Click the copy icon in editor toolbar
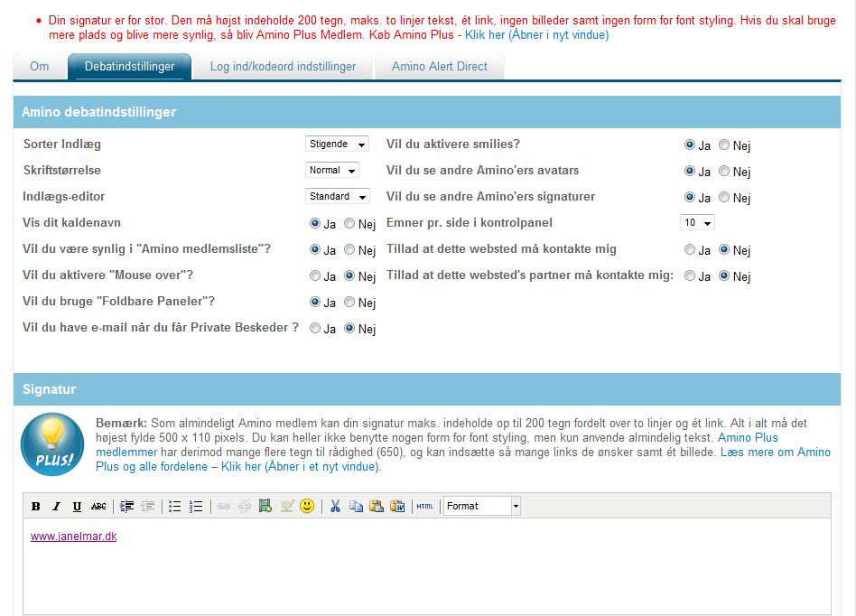 pyautogui.click(x=356, y=506)
